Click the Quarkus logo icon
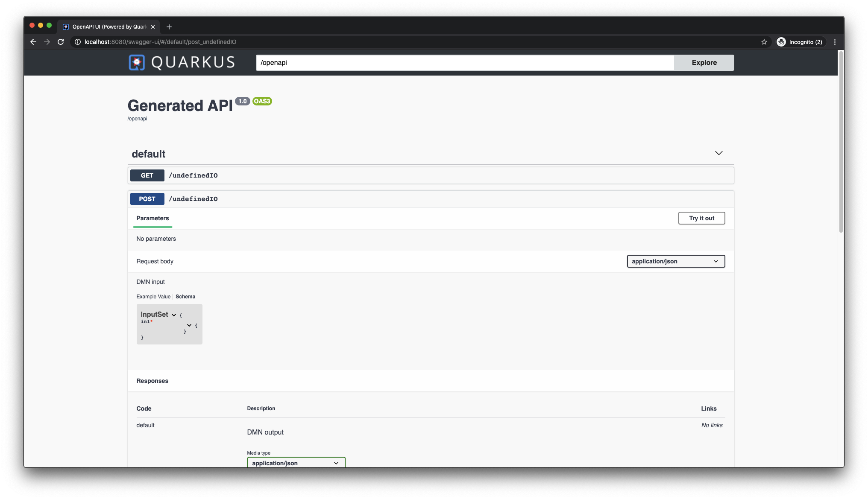 click(137, 62)
